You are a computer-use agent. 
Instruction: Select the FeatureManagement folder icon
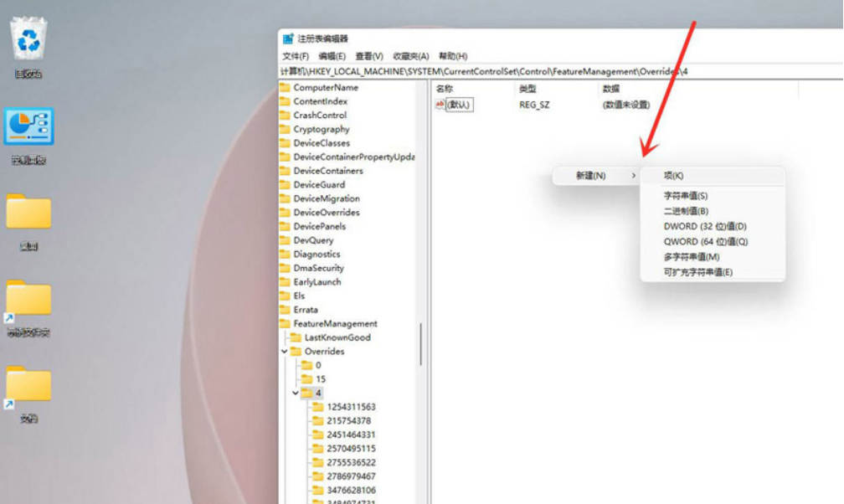click(x=285, y=324)
